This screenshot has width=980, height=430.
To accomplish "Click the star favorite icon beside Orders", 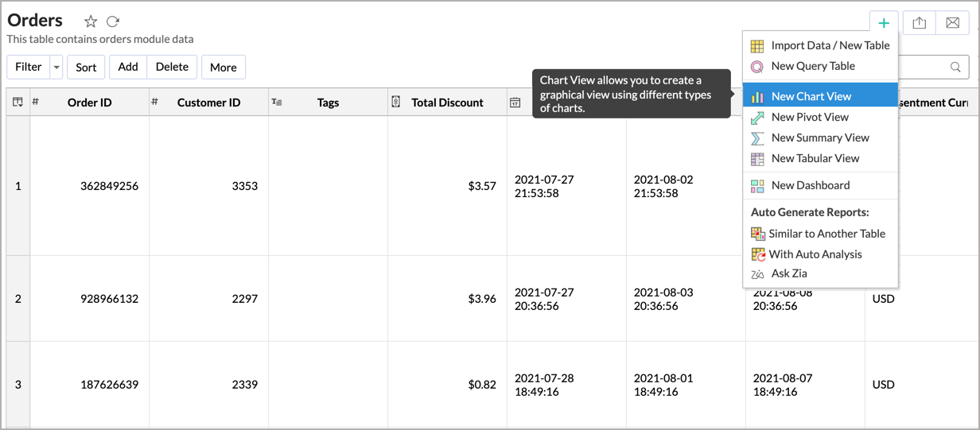I will (91, 22).
